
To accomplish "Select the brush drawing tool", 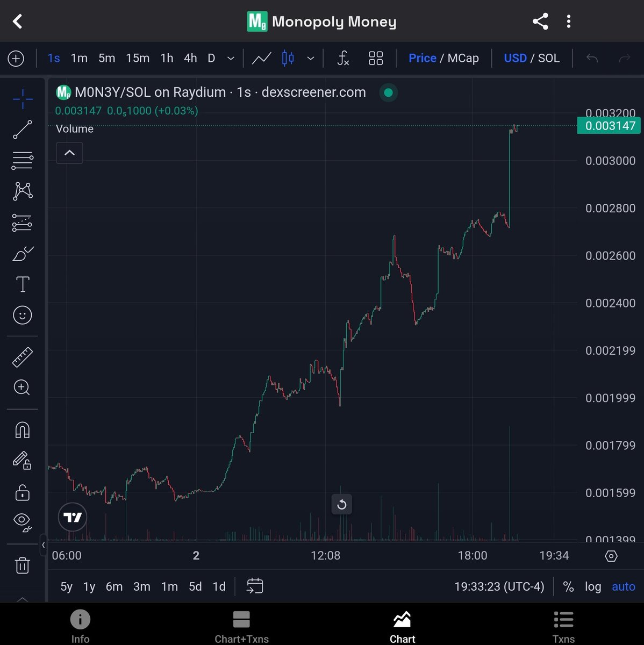I will (x=23, y=253).
